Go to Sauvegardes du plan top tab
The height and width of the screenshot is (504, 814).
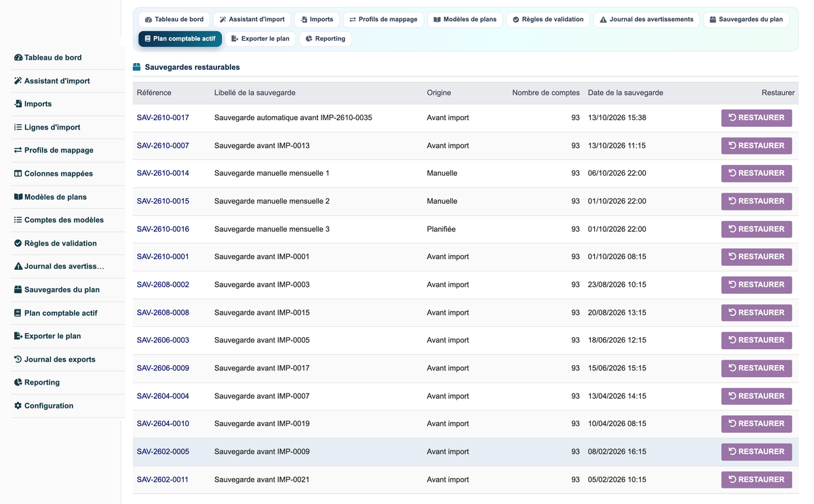click(746, 20)
